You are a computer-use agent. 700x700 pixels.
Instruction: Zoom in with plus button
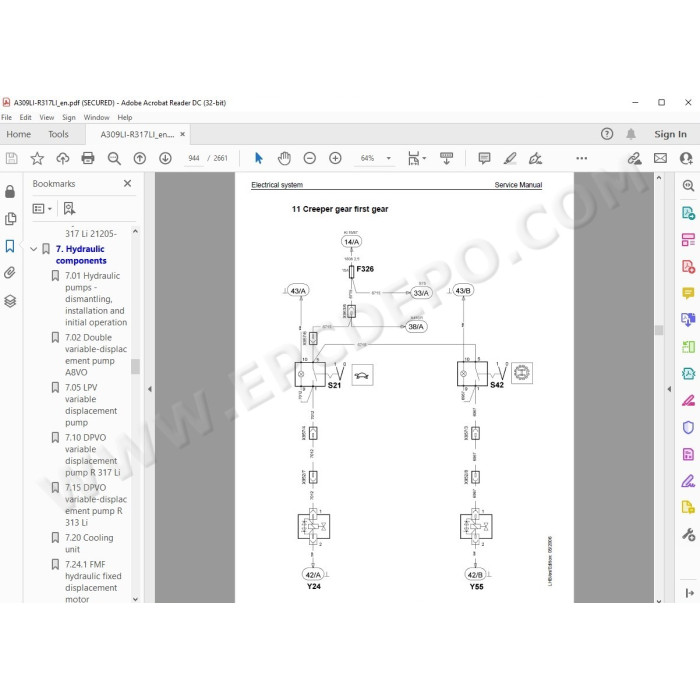pos(335,158)
